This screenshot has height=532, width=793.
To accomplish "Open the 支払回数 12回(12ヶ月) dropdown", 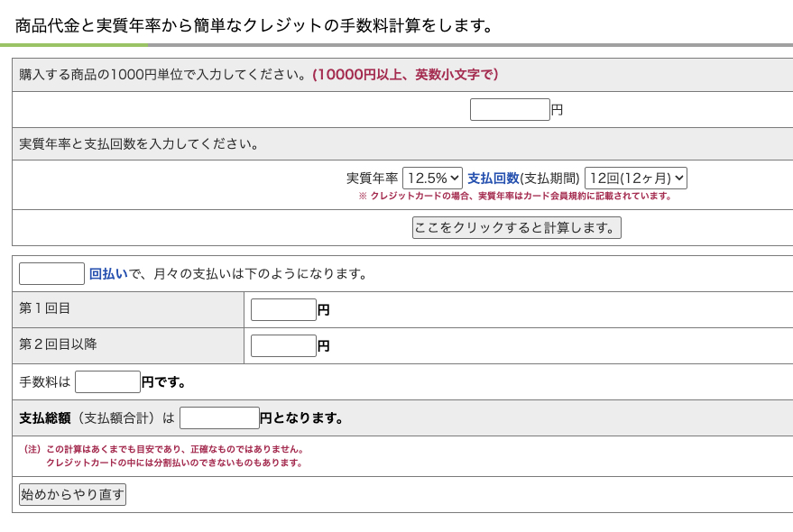I will 634,178.
